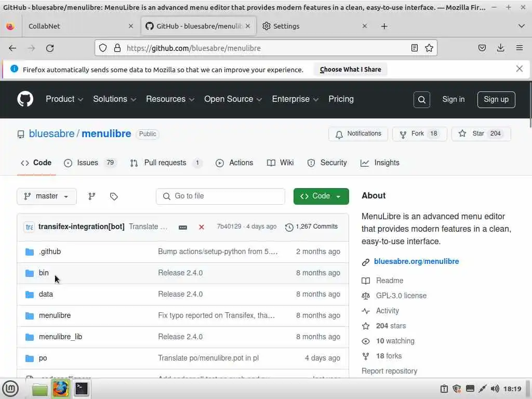The image size is (532, 399).
Task: Open the Wiki tab
Action: (x=280, y=163)
